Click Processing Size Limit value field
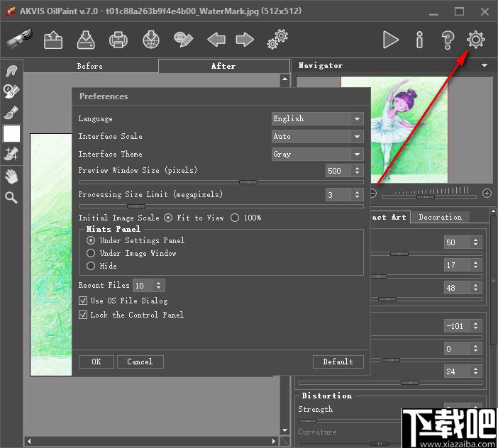The width and height of the screenshot is (498, 448). [x=338, y=195]
